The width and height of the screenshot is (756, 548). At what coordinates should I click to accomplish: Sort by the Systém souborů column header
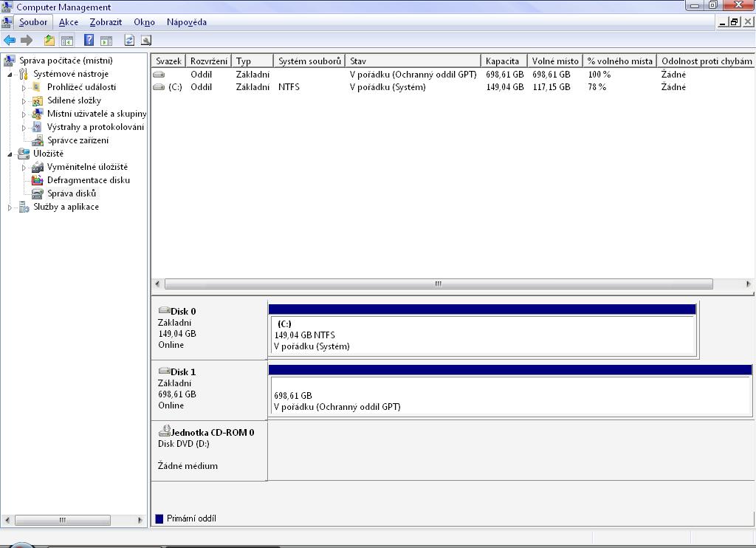pos(309,61)
